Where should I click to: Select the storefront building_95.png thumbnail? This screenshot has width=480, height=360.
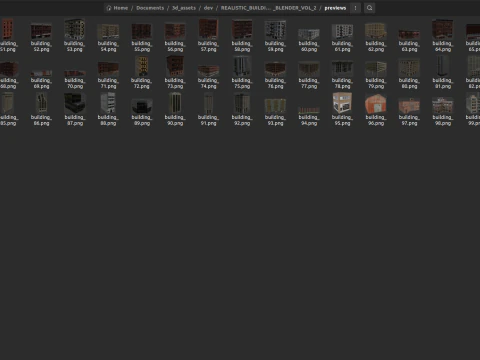coord(342,103)
